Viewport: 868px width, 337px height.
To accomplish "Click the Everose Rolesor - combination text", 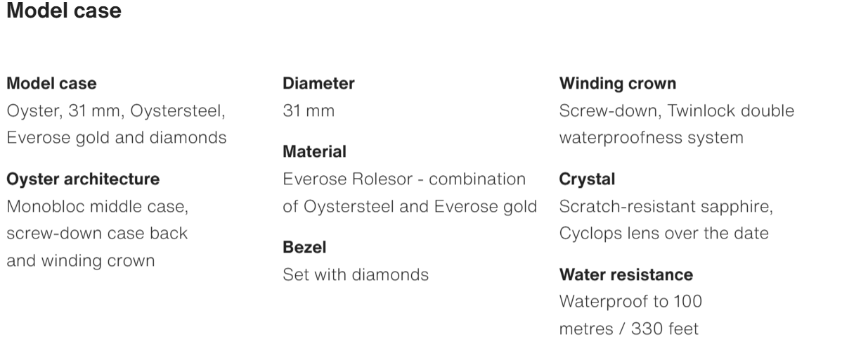I will tap(404, 179).
